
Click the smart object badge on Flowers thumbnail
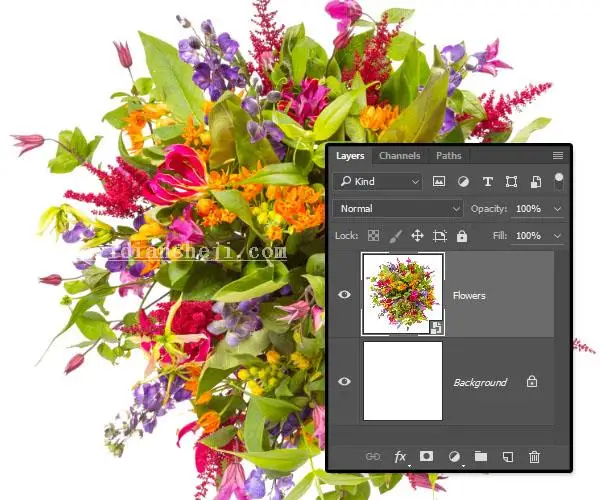436,327
